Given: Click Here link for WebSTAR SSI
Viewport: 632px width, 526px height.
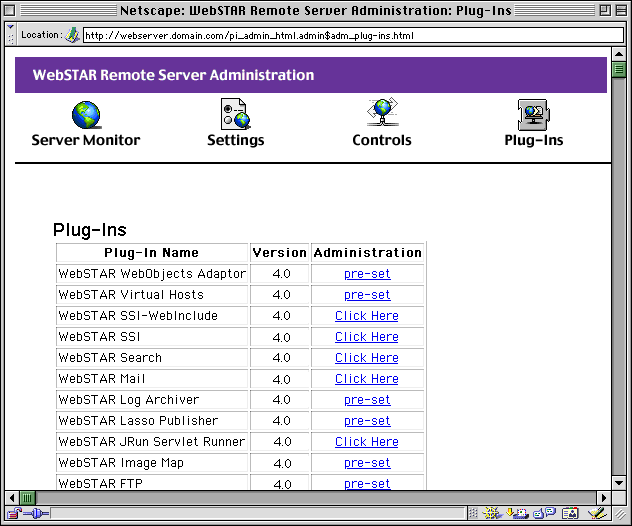Looking at the screenshot, I should coord(367,337).
